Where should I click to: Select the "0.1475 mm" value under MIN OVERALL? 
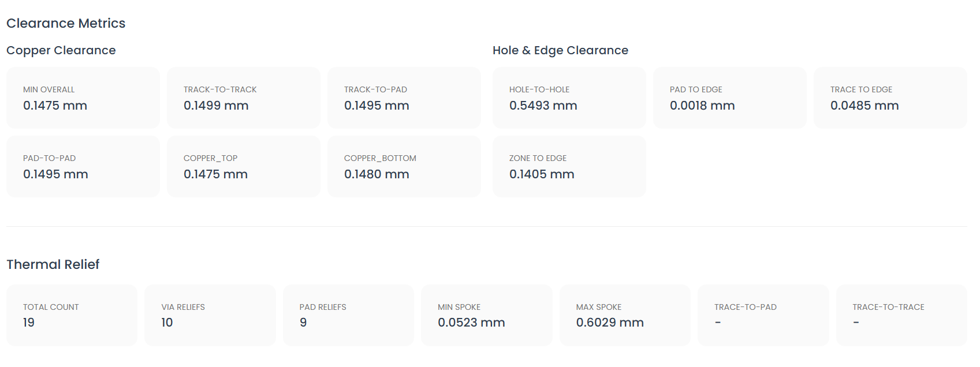(x=55, y=106)
